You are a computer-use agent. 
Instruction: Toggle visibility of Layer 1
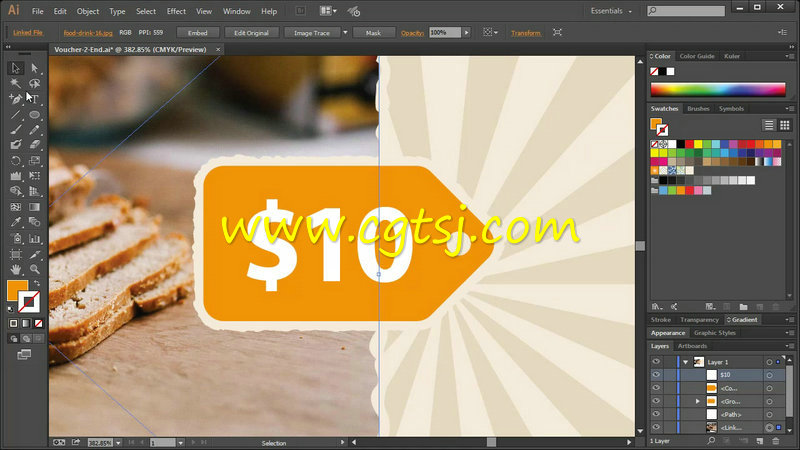656,362
